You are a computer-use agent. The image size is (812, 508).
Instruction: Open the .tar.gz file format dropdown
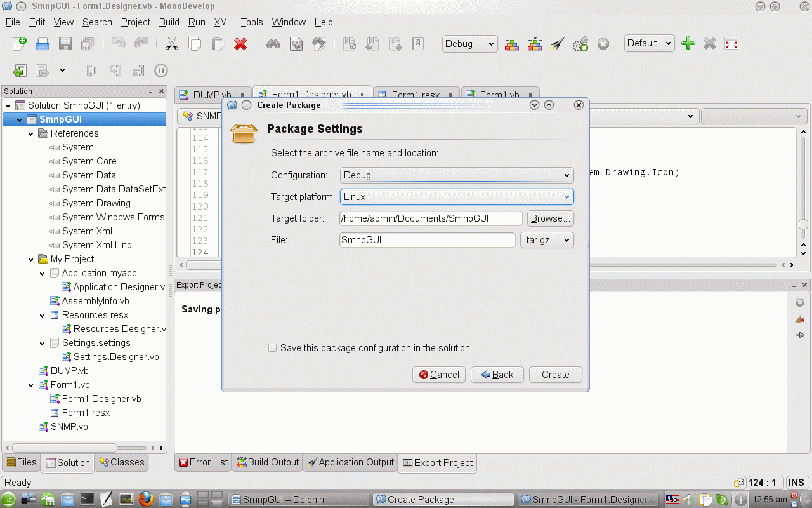(547, 240)
